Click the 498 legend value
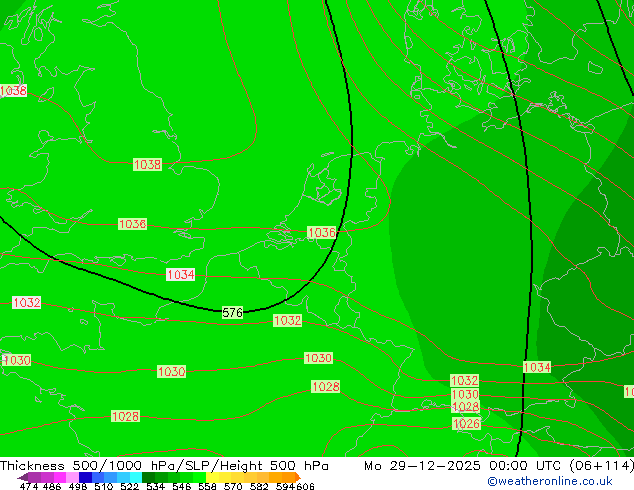Screen dimensions: 634x490 coord(78,486)
